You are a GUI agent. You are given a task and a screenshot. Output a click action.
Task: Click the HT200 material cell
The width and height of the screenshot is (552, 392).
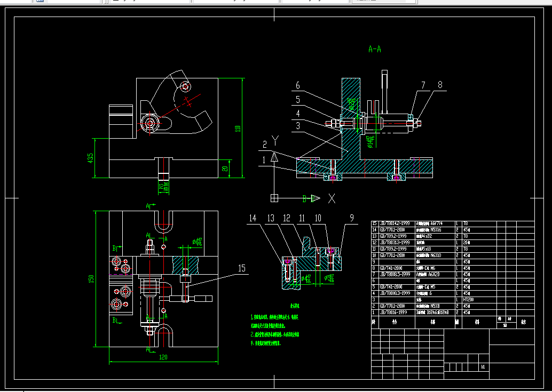(x=469, y=300)
